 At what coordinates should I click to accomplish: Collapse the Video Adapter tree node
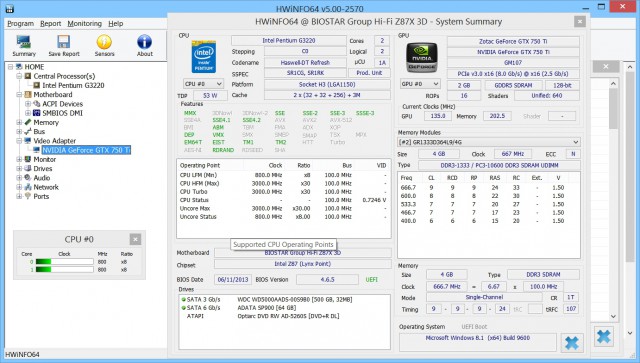(x=19, y=140)
